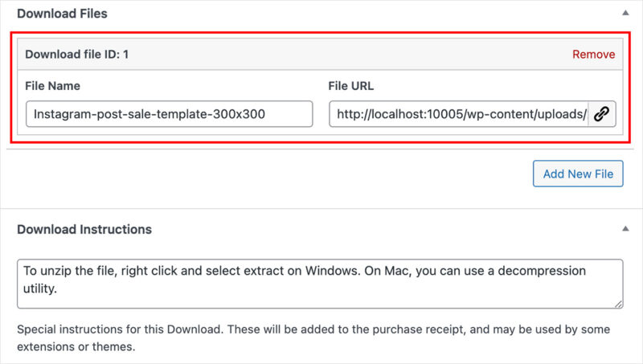Click the textarea resize handle corner

tap(618, 304)
